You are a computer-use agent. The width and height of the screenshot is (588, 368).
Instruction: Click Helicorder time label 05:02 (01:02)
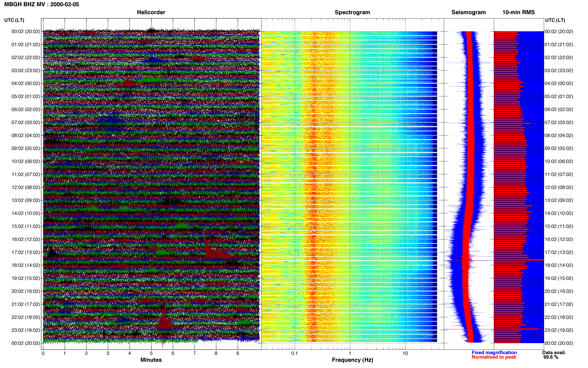[x=26, y=96]
